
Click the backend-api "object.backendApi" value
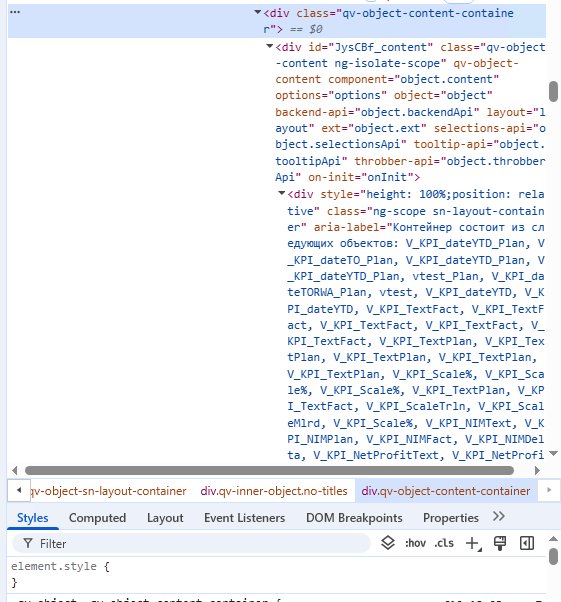coord(417,112)
